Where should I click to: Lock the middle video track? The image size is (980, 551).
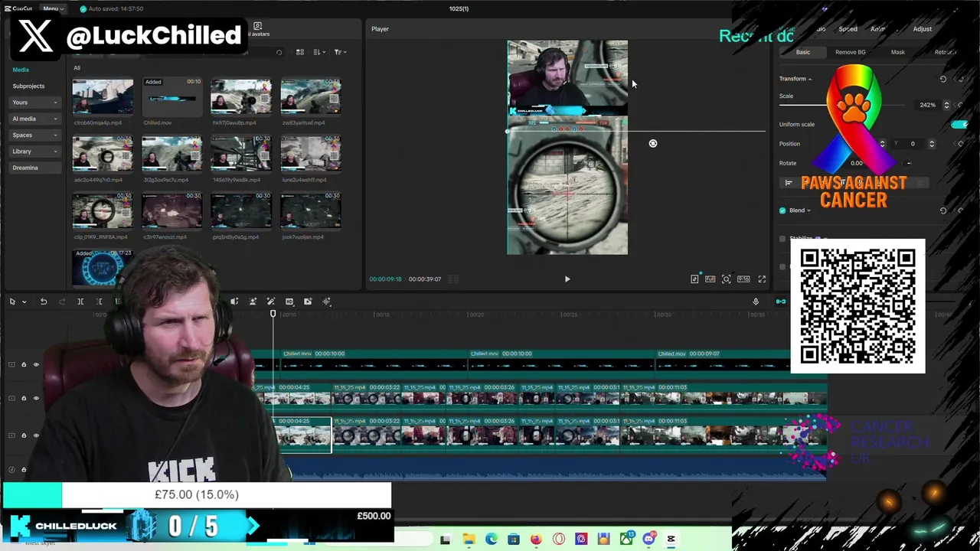point(24,398)
